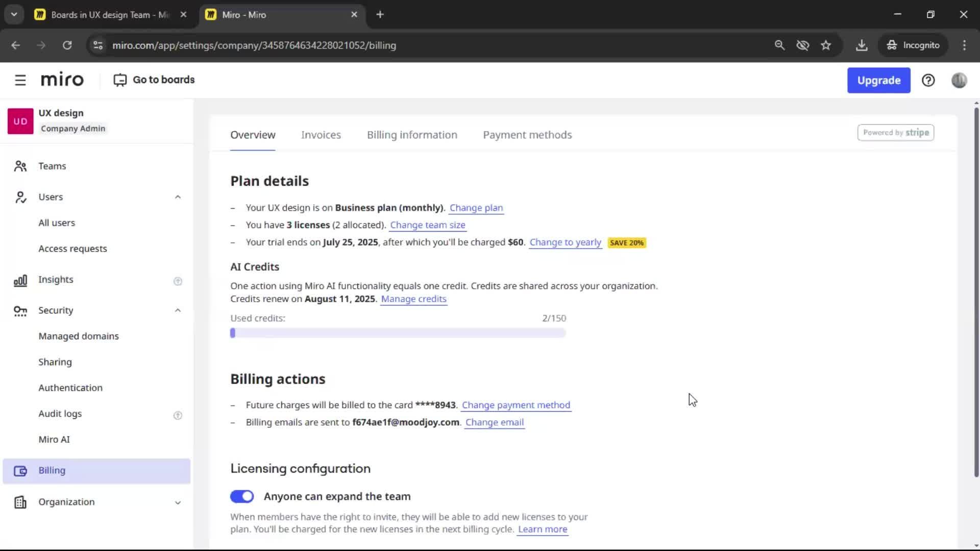
Task: Click the Miro logo
Action: coord(62,80)
